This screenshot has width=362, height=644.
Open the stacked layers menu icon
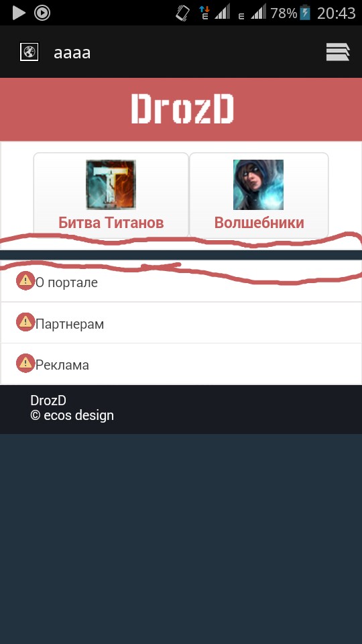tap(338, 52)
